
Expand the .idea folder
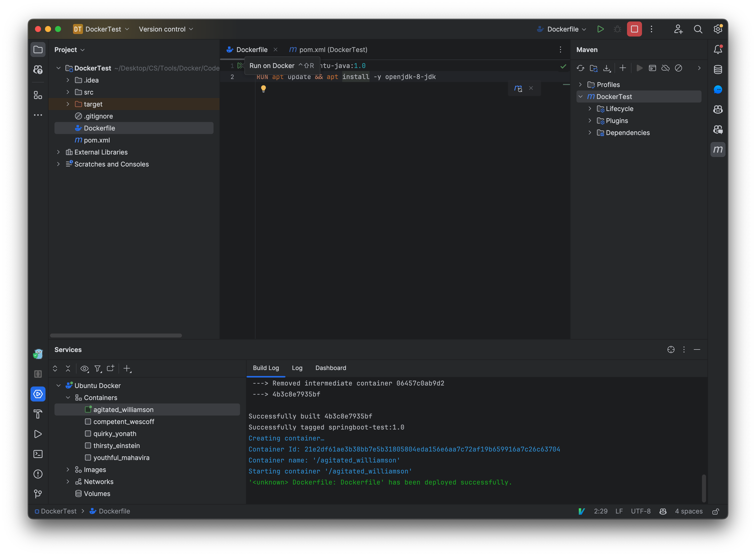[68, 80]
